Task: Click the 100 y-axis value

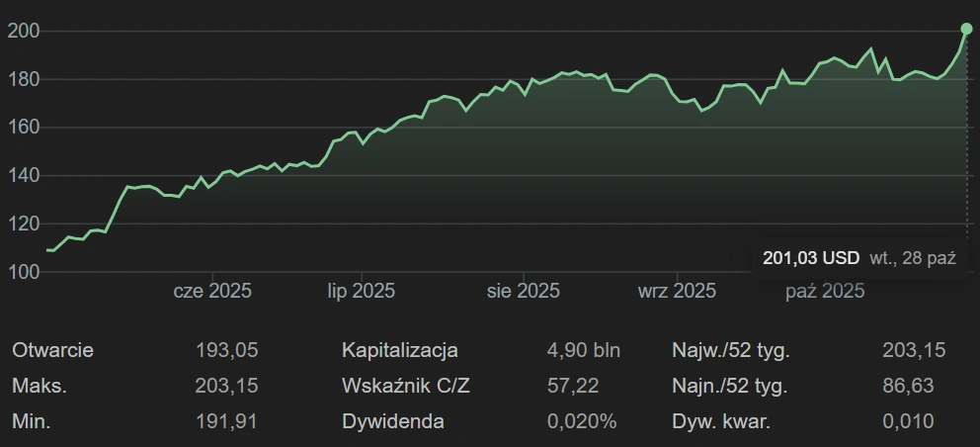Action: tap(23, 271)
